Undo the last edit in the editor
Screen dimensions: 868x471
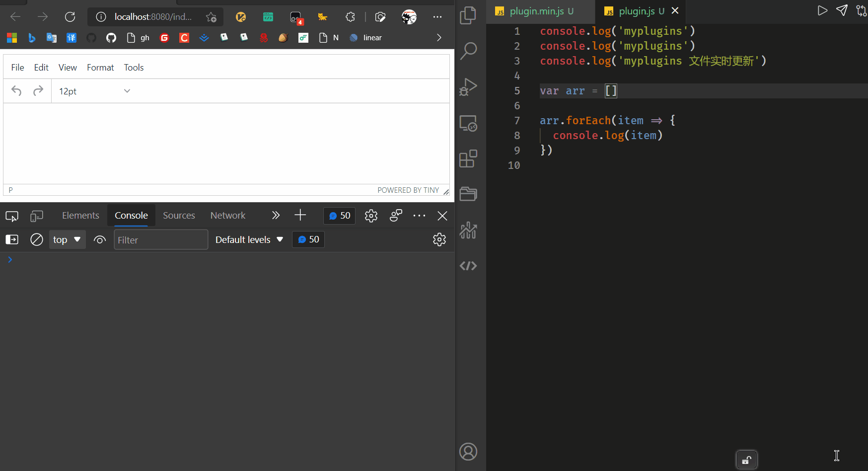[16, 91]
